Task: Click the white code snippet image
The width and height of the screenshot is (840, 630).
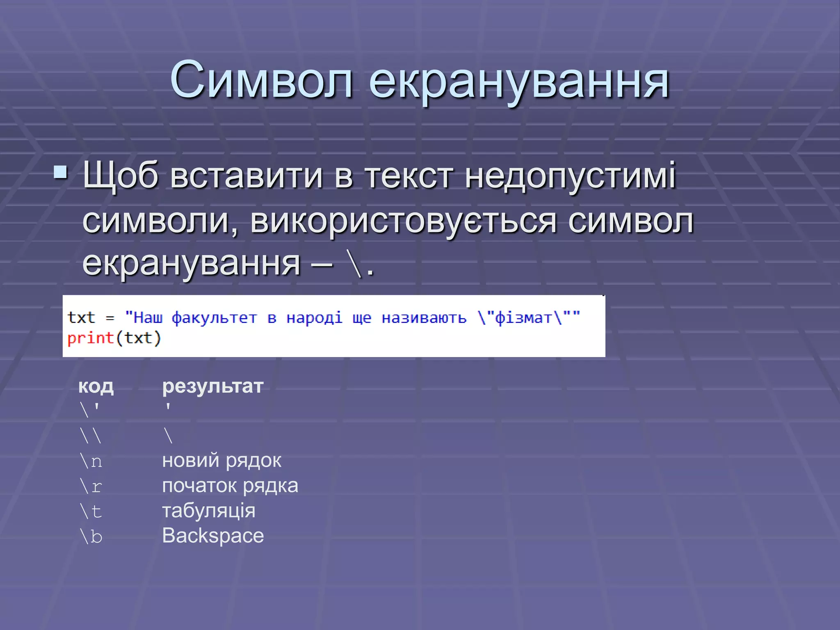Action: click(x=334, y=326)
